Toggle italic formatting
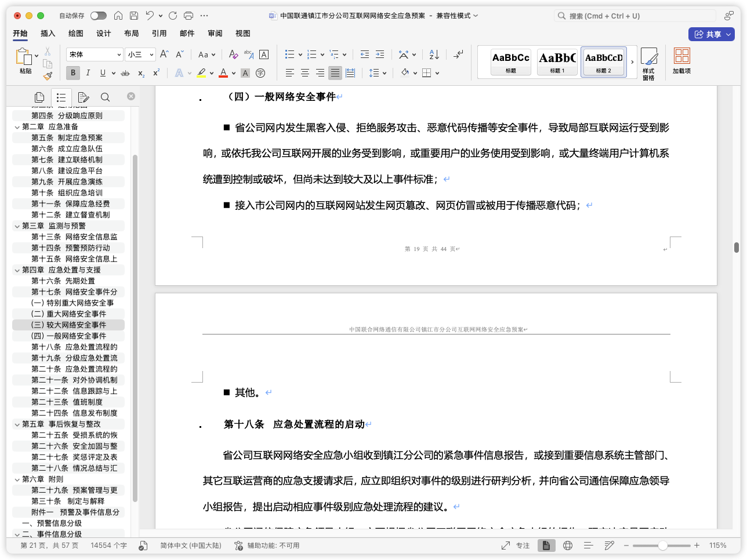This screenshot has width=747, height=560. point(88,72)
